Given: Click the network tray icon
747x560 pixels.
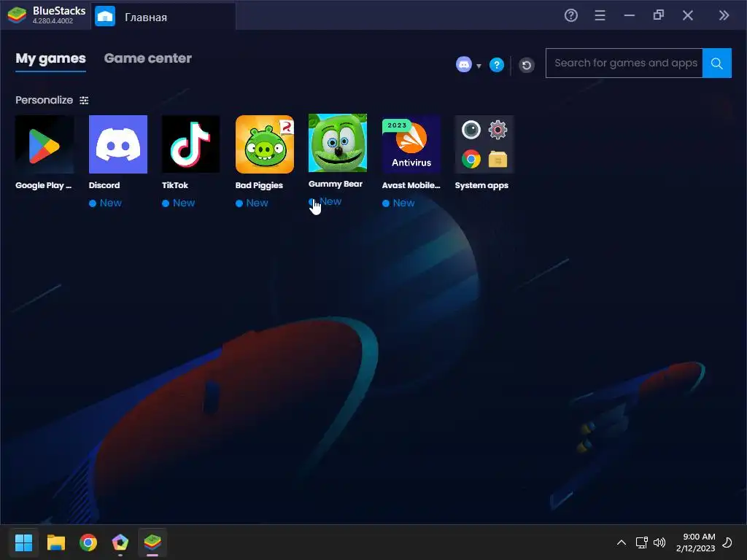Looking at the screenshot, I should click(x=642, y=542).
